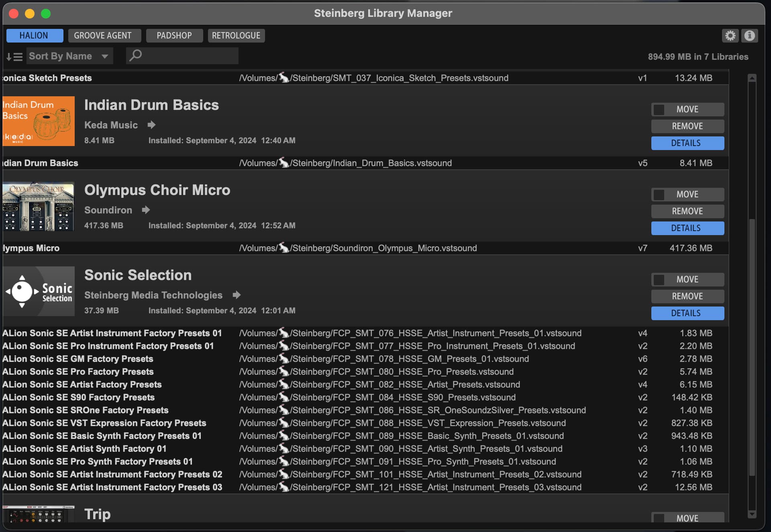
Task: Click the Soundiron vendor name
Action: 108,210
